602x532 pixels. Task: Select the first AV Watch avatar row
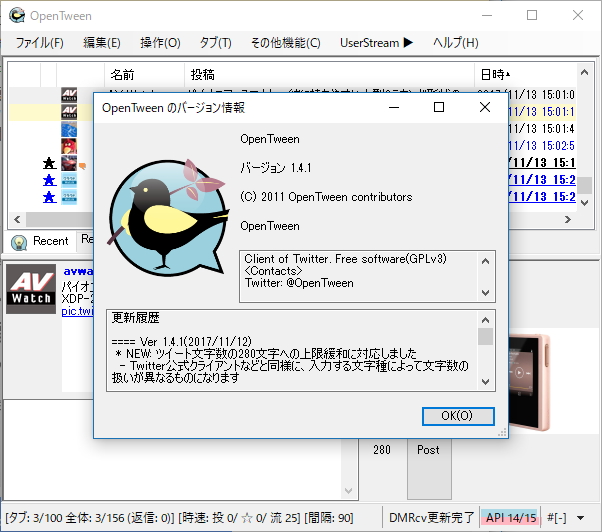69,95
